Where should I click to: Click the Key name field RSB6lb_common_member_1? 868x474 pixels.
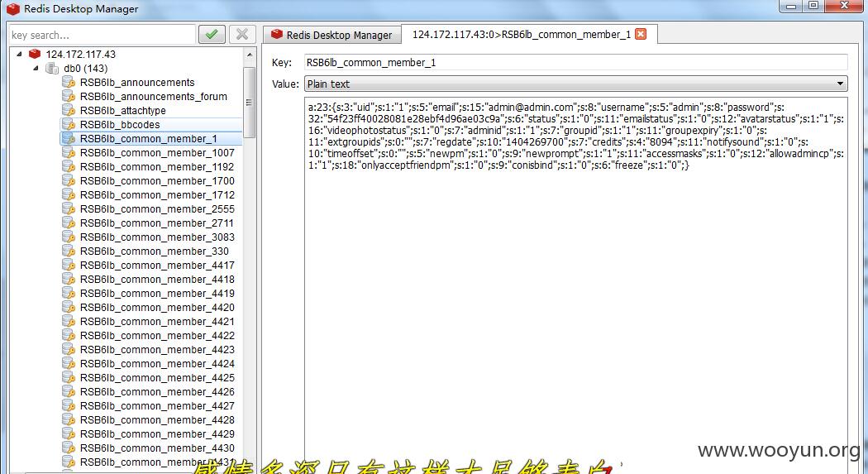click(x=575, y=63)
